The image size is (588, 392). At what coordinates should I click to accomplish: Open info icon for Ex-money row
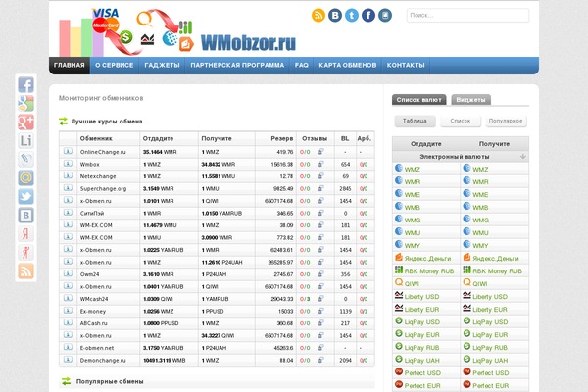pos(68,311)
